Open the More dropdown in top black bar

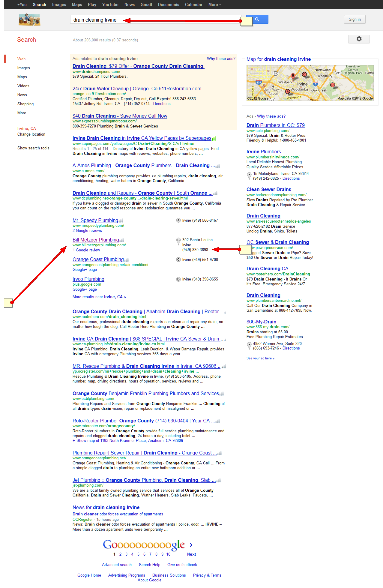214,4
